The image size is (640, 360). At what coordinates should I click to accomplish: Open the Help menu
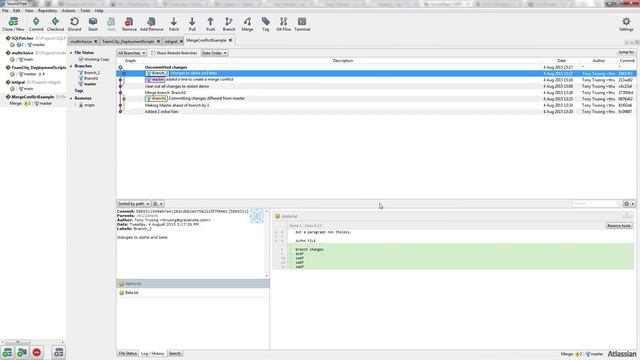tap(99, 11)
